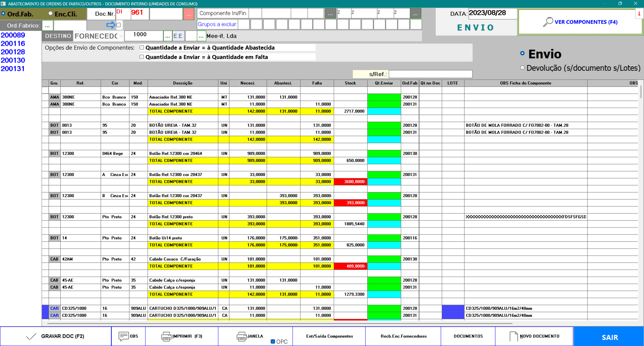This screenshot has width=644, height=346.
Task: Open the DESTINO Fornecedor dropdown
Action: pyautogui.click(x=121, y=36)
